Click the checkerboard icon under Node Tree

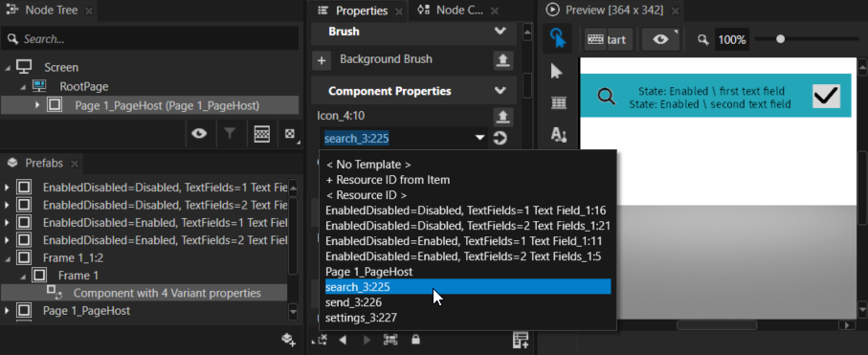[x=262, y=133]
